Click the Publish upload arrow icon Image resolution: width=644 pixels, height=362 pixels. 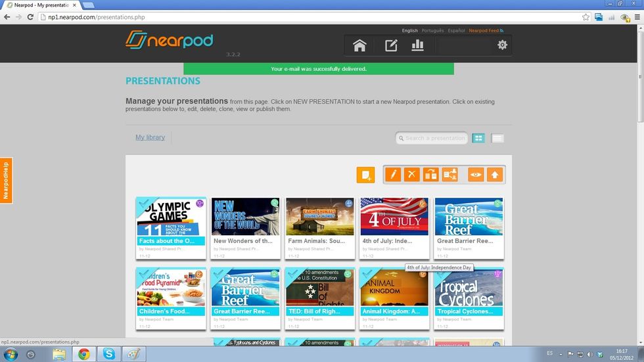pyautogui.click(x=494, y=175)
